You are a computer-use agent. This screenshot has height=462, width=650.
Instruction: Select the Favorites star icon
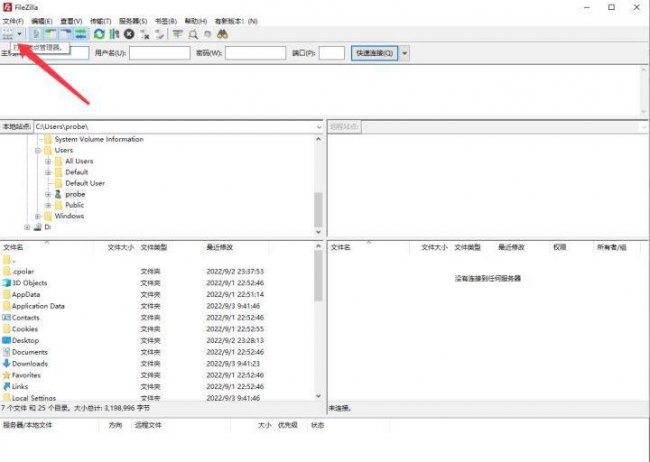point(6,375)
